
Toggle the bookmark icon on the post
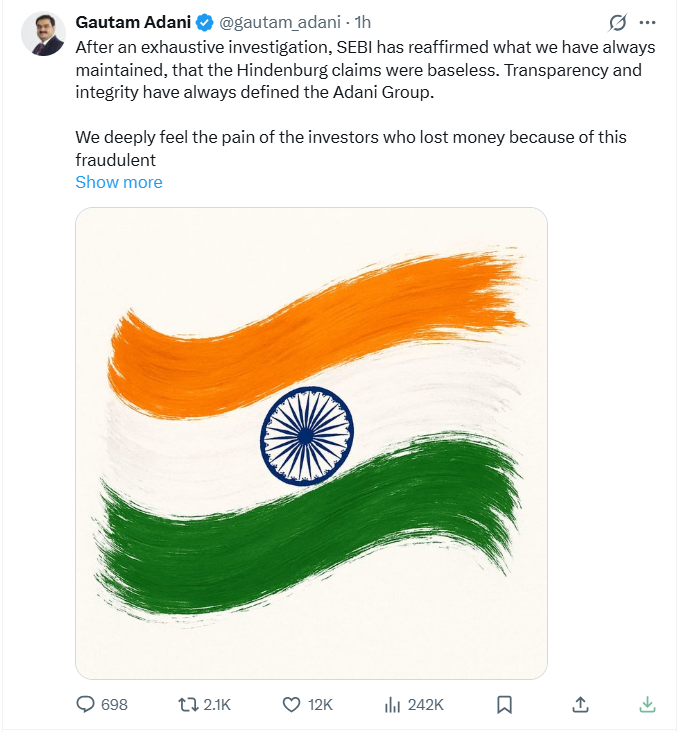[505, 705]
